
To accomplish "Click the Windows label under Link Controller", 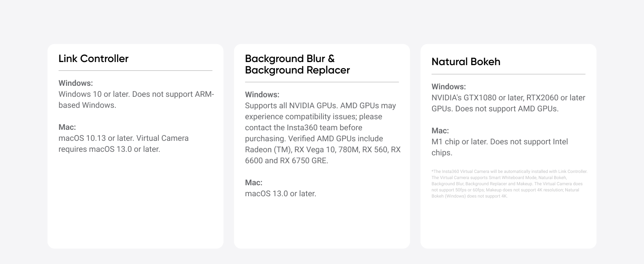I will [76, 83].
